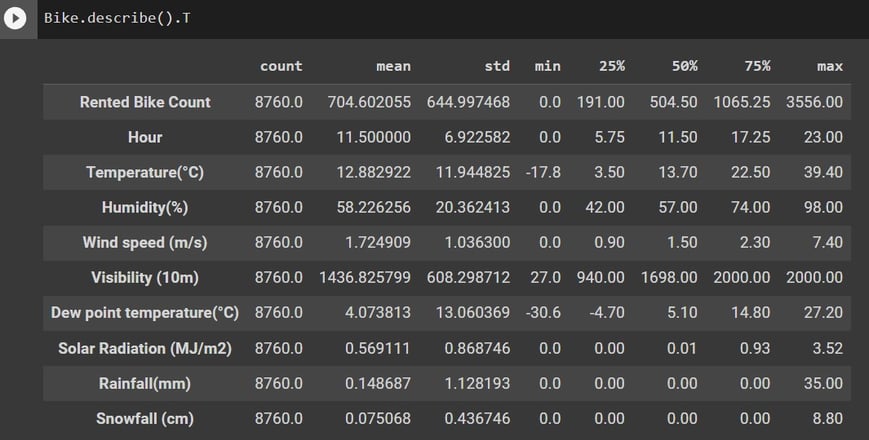Select the Humidity mean value 58.226256

[x=374, y=207]
